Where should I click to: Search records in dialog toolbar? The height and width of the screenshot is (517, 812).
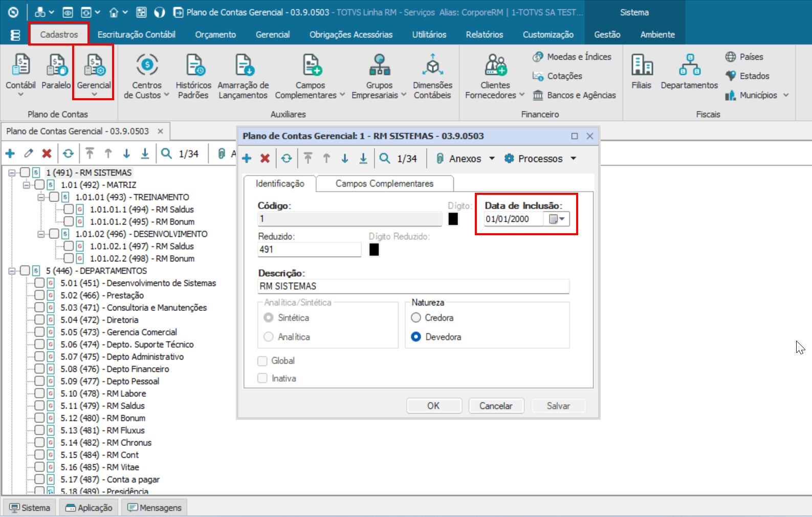[x=385, y=159]
